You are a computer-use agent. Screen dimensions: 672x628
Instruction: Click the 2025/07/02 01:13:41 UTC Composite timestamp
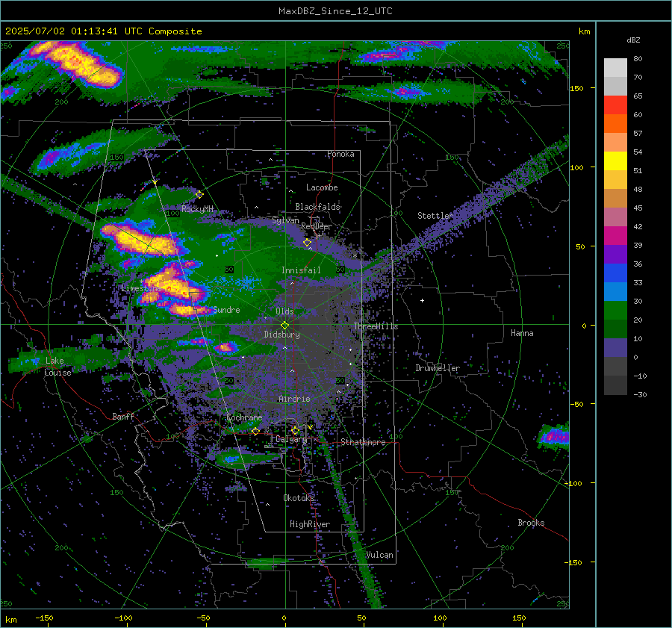tap(103, 31)
